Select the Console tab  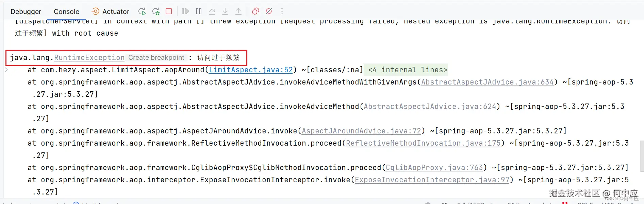pyautogui.click(x=66, y=12)
